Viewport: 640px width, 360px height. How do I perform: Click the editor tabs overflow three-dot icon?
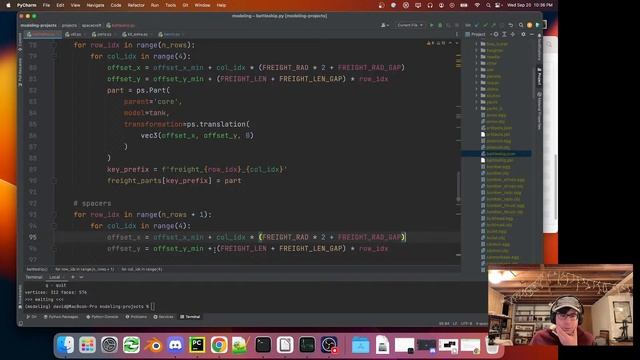pos(457,35)
